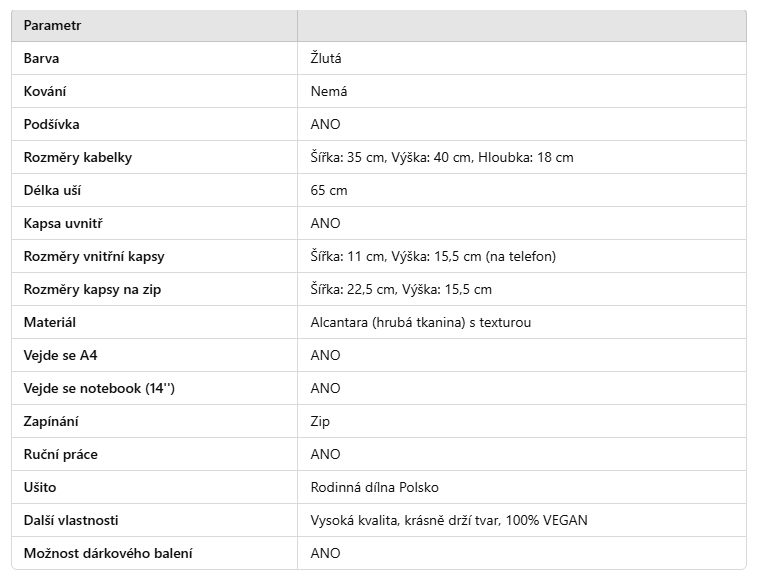Select the Alcantara material description

tap(421, 322)
